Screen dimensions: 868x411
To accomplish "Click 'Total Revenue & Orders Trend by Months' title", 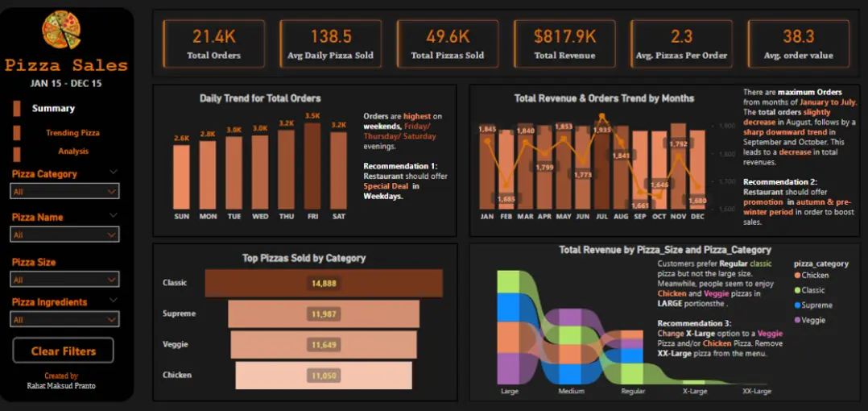I will [x=604, y=98].
